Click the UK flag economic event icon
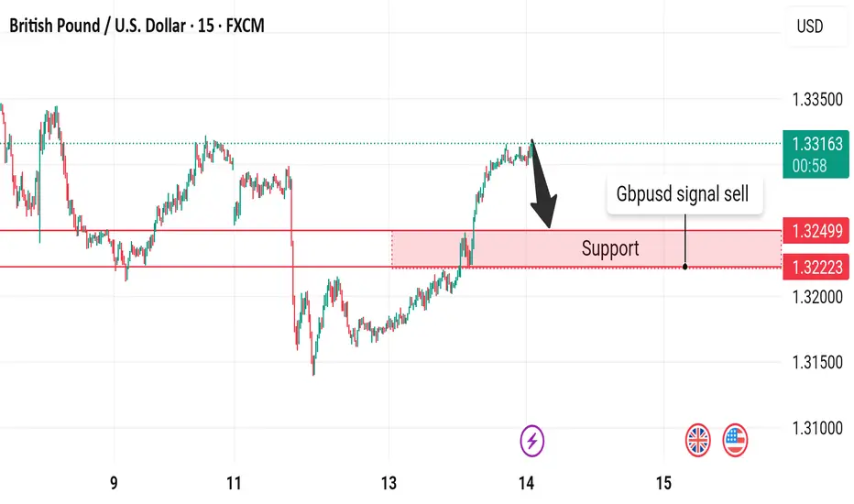Image resolution: width=854 pixels, height=504 pixels. pos(699,441)
